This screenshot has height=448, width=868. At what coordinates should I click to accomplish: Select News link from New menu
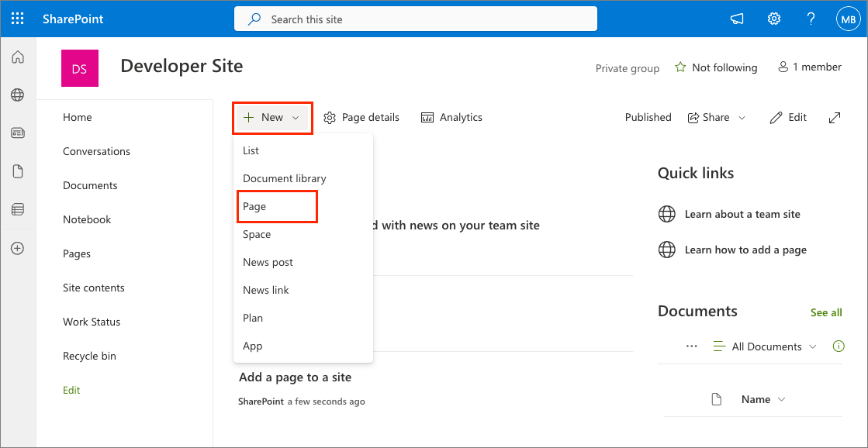point(303,290)
